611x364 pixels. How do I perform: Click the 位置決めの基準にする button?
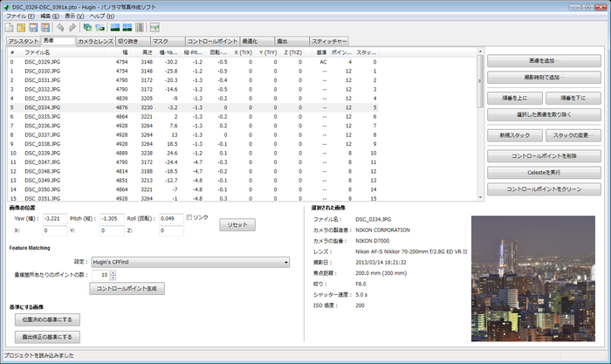pos(47,320)
